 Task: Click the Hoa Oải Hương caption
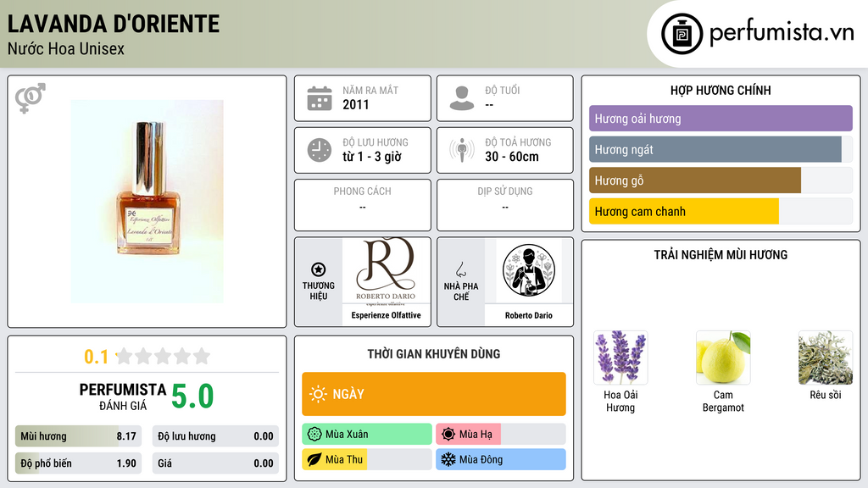point(620,401)
